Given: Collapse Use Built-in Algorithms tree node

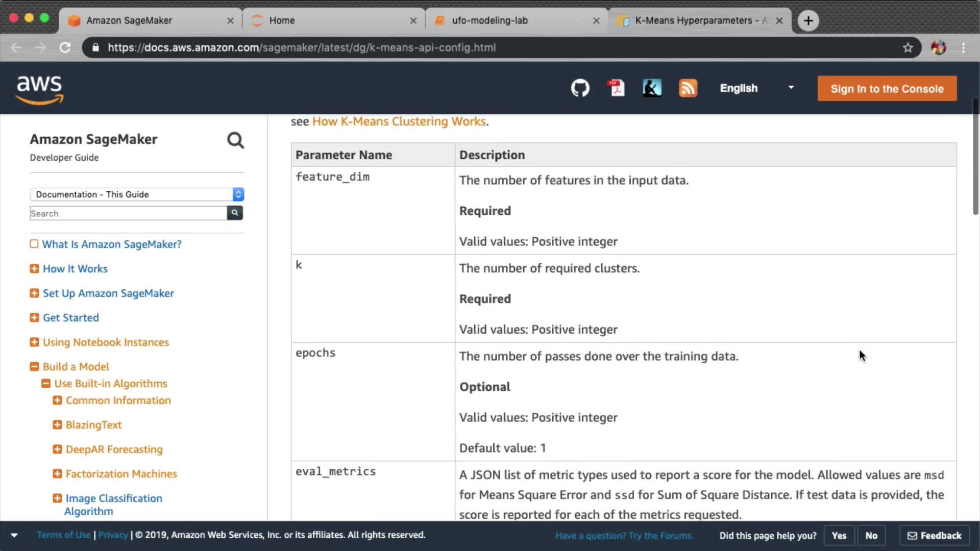Looking at the screenshot, I should click(46, 383).
